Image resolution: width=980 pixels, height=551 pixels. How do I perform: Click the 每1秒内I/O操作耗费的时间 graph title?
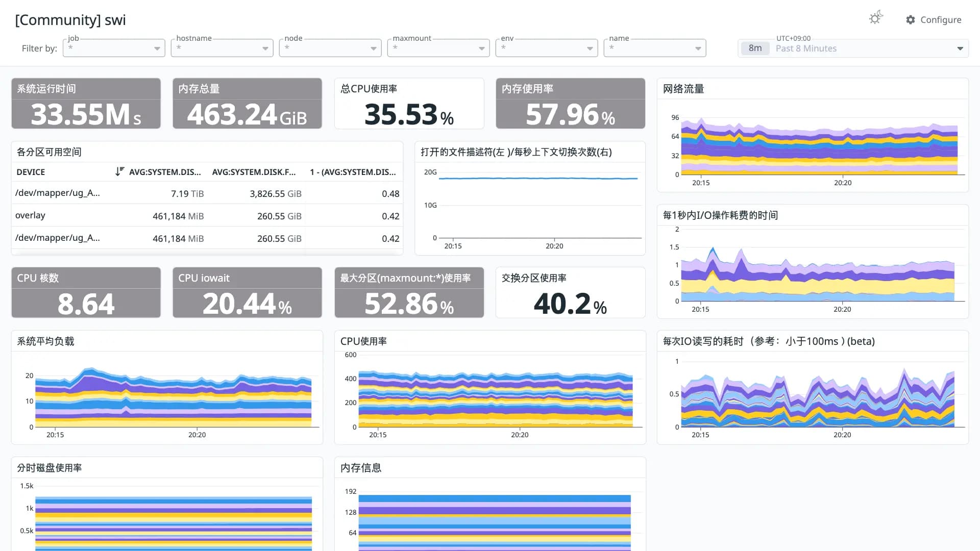[x=720, y=215]
